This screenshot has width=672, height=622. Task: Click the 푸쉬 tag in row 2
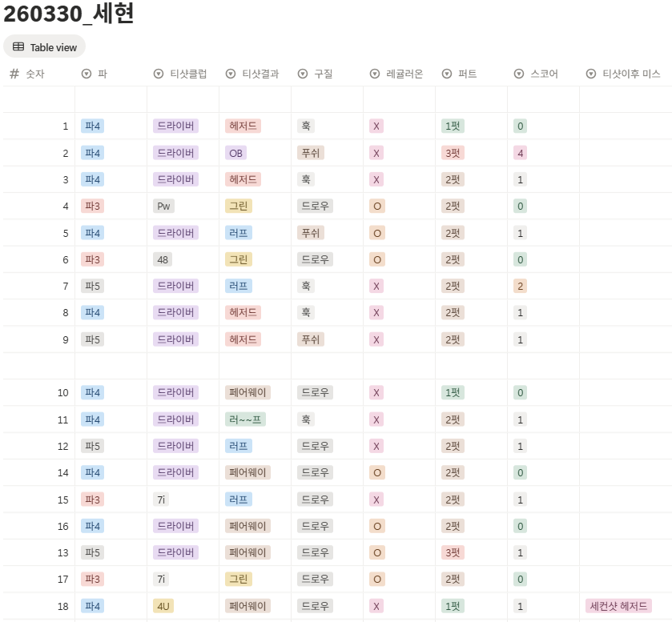coord(311,153)
